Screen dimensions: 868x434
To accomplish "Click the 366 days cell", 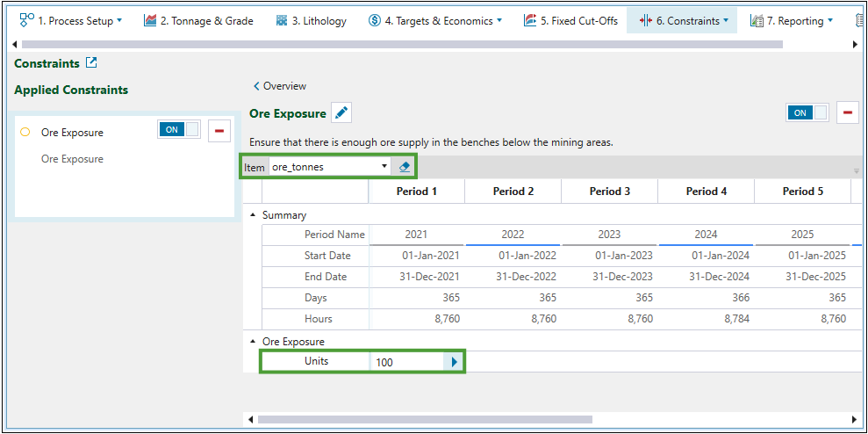I will coord(707,298).
